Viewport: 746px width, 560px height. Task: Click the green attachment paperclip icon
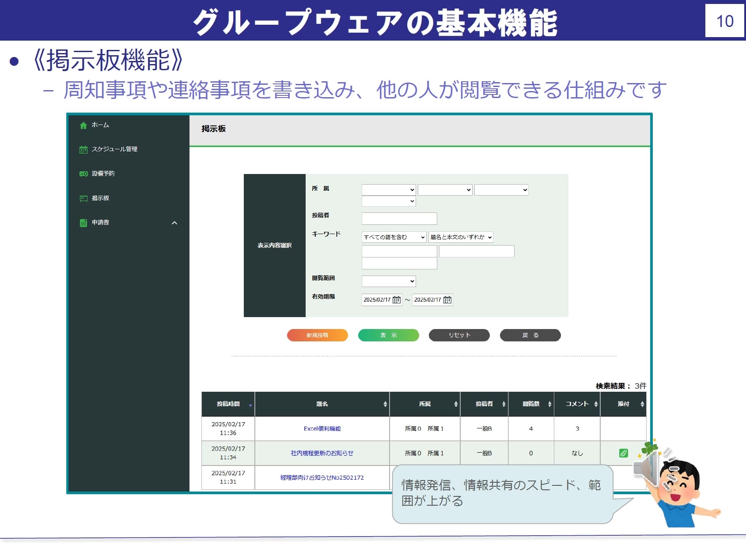(x=623, y=453)
